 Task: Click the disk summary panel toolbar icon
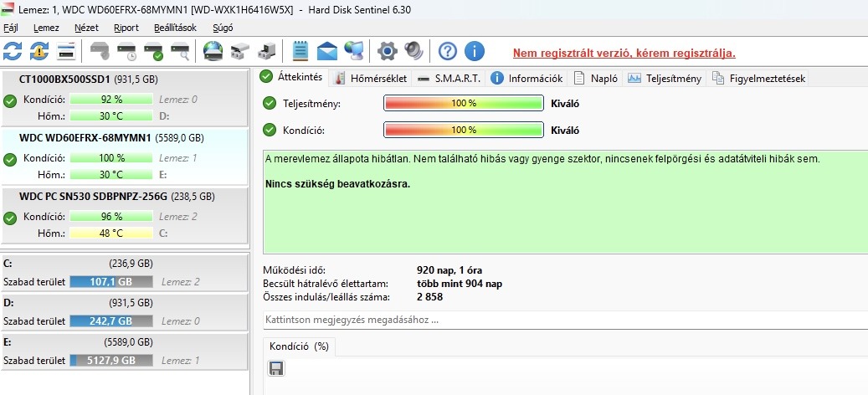click(66, 51)
